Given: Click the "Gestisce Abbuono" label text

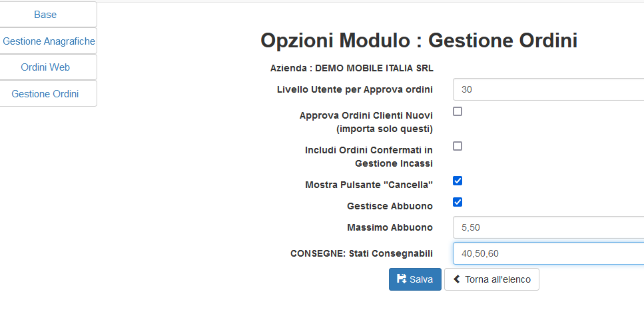Looking at the screenshot, I should [390, 206].
